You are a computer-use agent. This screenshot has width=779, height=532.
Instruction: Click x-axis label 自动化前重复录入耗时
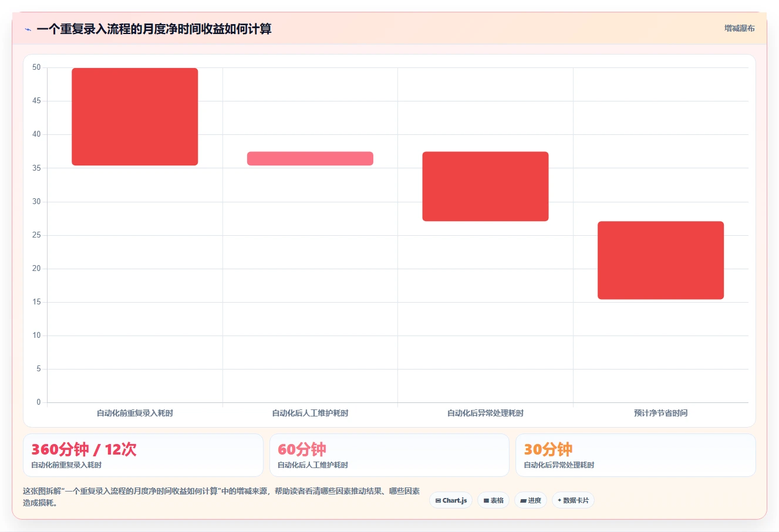[135, 413]
